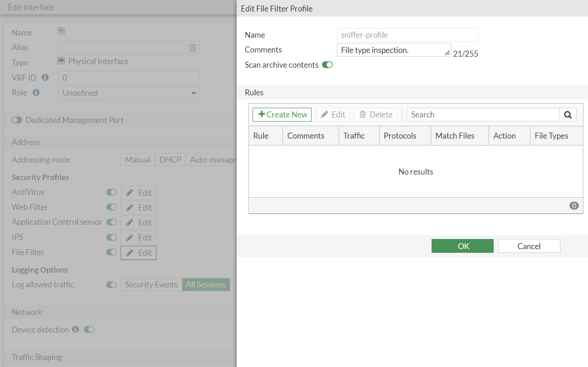Screen dimensions: 588x367
Task: Click the rule count badge in table footer
Action: click(574, 206)
